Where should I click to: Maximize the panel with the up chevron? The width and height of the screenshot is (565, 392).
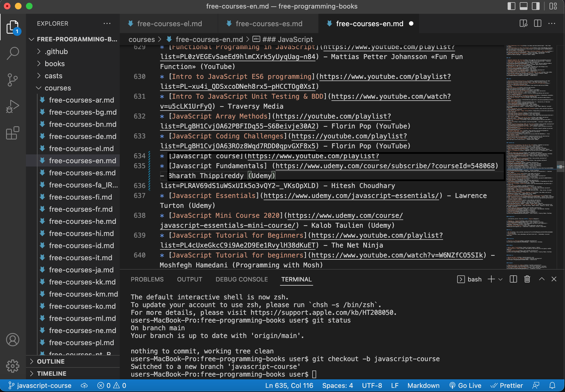coord(542,279)
